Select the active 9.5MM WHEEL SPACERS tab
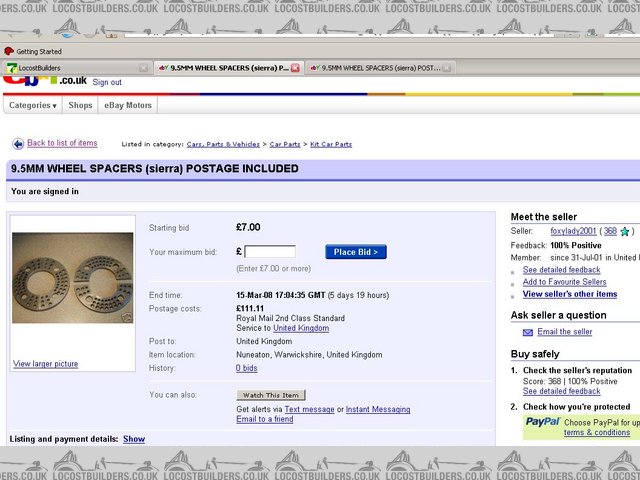The height and width of the screenshot is (480, 640). coord(229,68)
